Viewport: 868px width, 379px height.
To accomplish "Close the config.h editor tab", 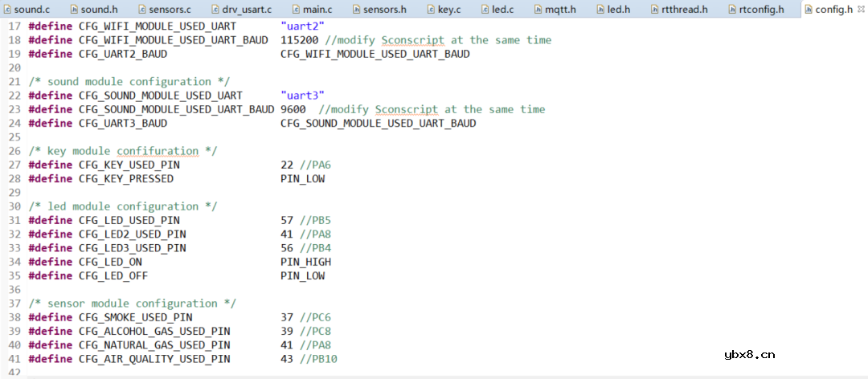I will (x=861, y=10).
